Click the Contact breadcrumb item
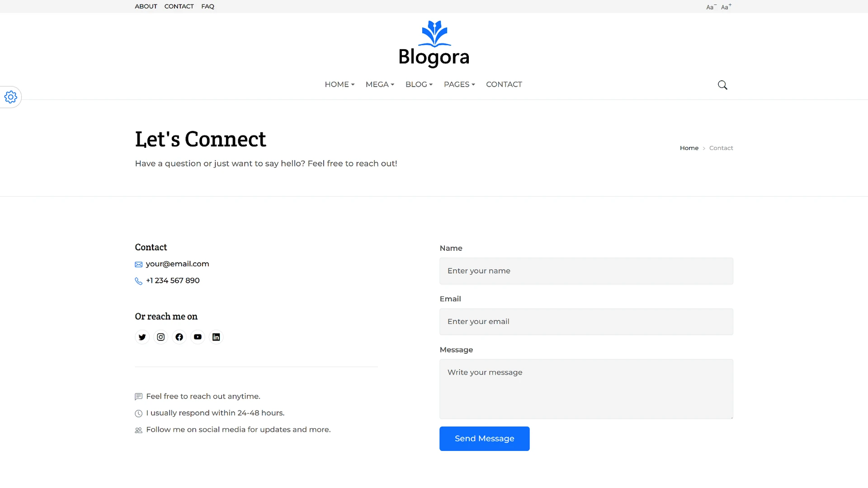Viewport: 868px width, 488px height. [721, 148]
